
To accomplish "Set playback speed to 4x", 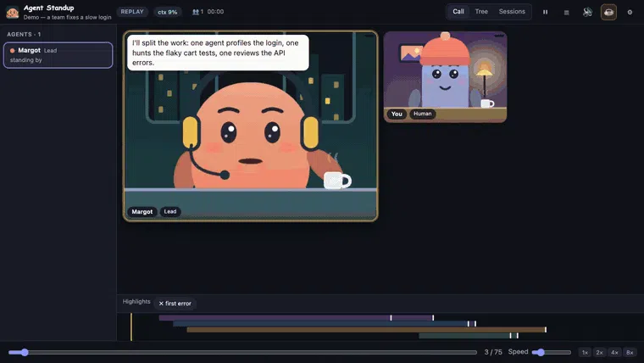I will 614,352.
